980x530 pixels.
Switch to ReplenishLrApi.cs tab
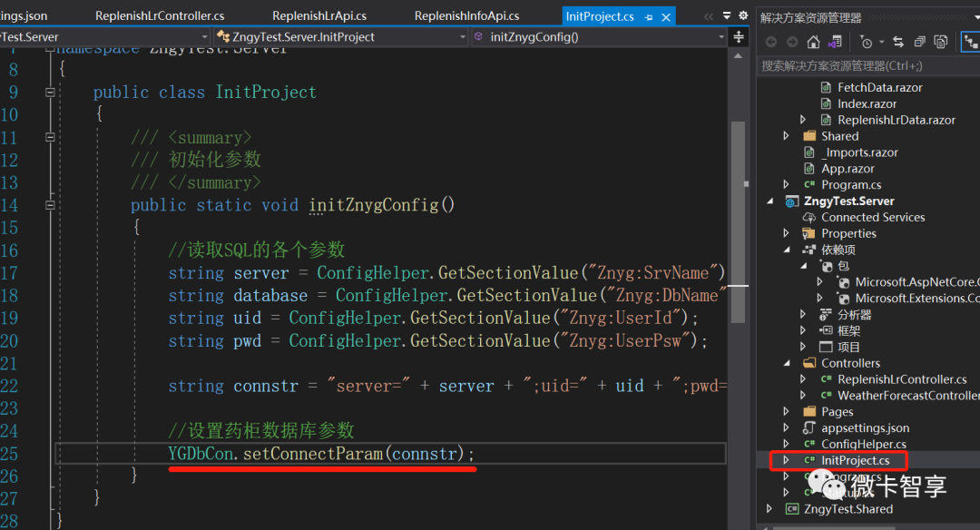coord(319,15)
